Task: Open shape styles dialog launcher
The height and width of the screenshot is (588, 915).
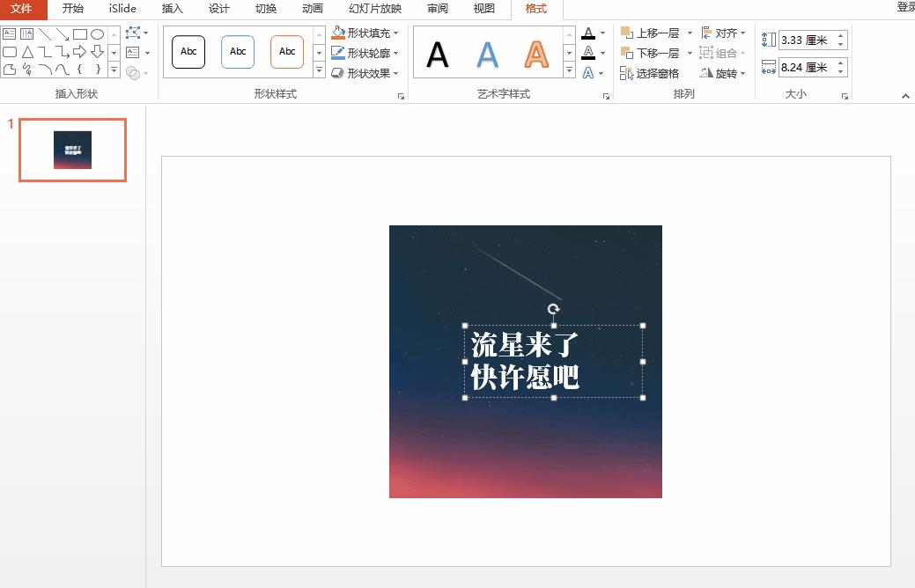Action: (x=401, y=96)
